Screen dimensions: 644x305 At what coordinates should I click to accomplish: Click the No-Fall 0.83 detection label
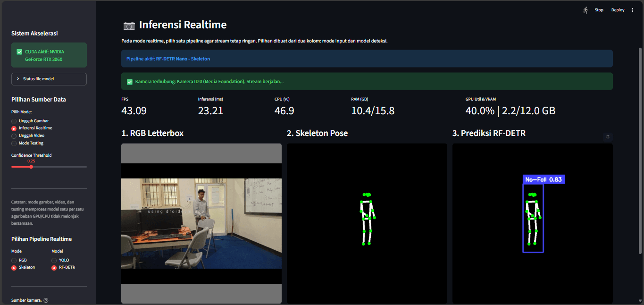pos(544,179)
